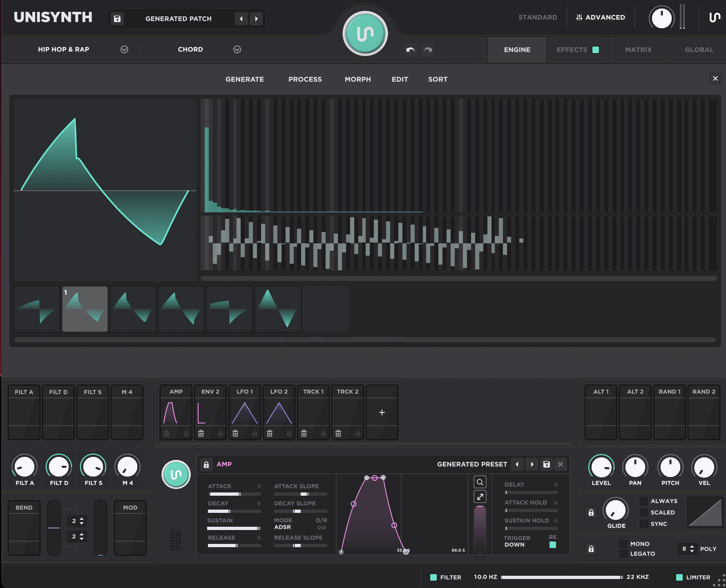Click the undo arrow icon

tap(410, 50)
